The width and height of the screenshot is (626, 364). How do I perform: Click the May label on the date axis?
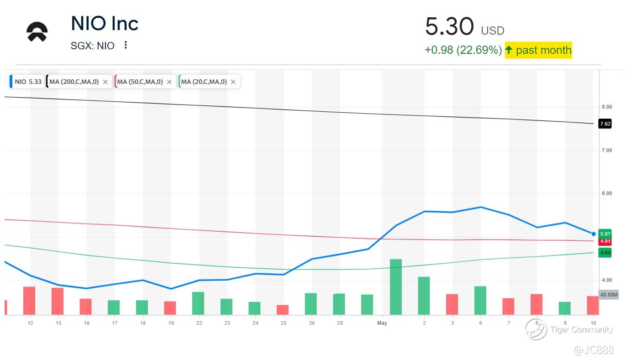tap(382, 323)
